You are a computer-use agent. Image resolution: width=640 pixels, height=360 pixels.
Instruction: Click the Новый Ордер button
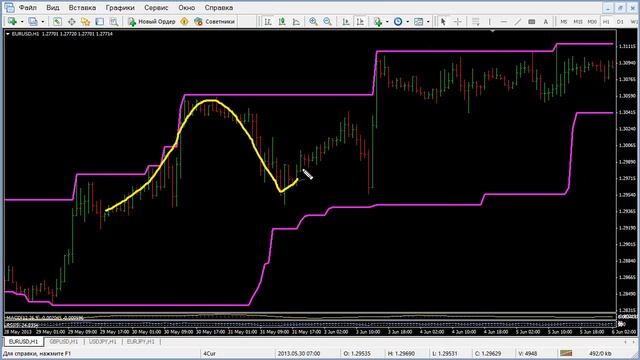click(151, 22)
